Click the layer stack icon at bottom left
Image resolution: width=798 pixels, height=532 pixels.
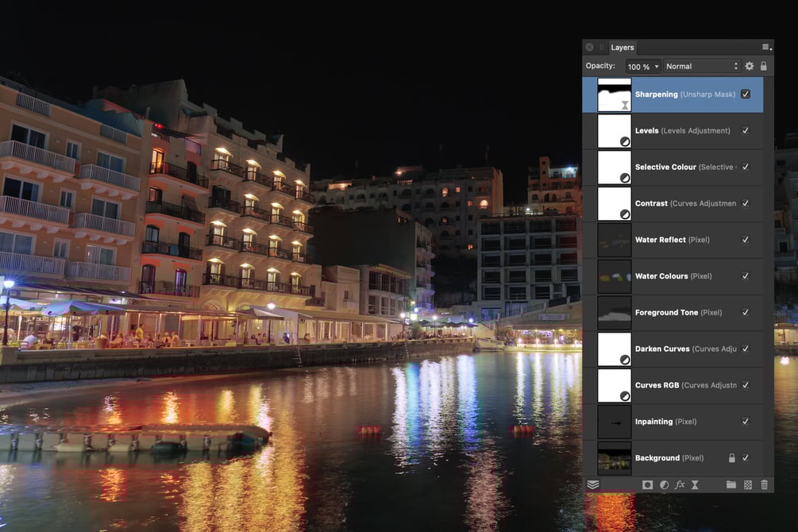tap(593, 484)
